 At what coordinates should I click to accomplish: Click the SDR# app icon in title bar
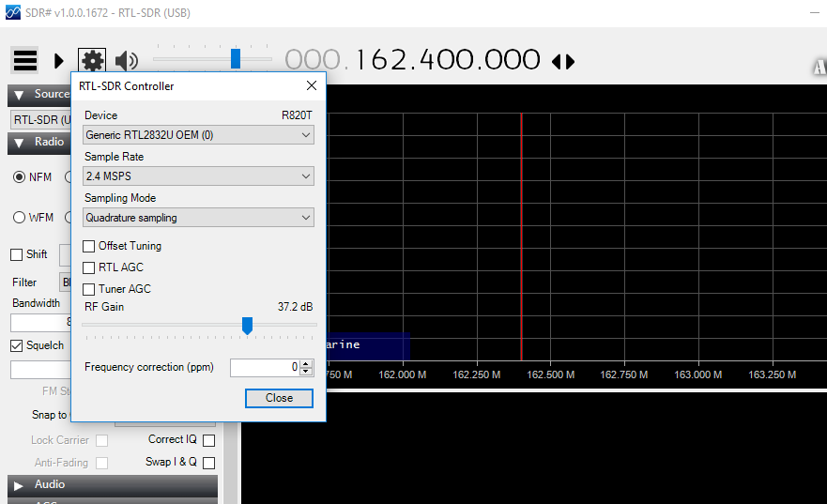pyautogui.click(x=12, y=12)
